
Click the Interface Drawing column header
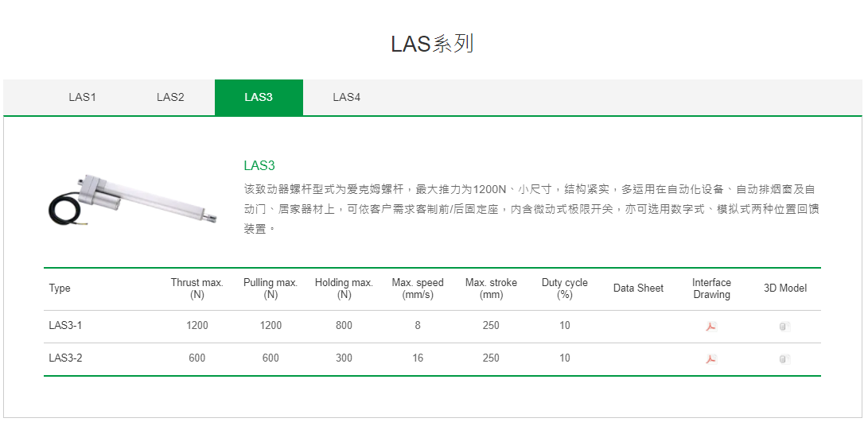[711, 288]
